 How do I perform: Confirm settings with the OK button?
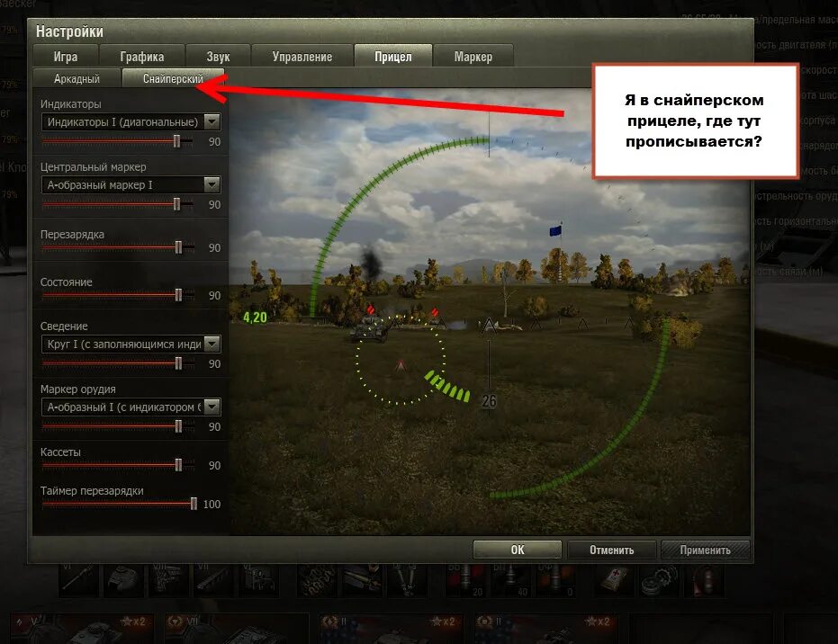518,550
